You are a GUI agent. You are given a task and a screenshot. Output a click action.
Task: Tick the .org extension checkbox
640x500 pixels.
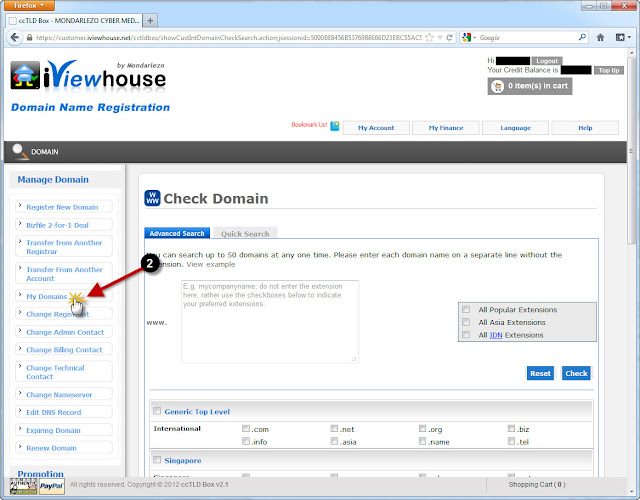pos(422,428)
